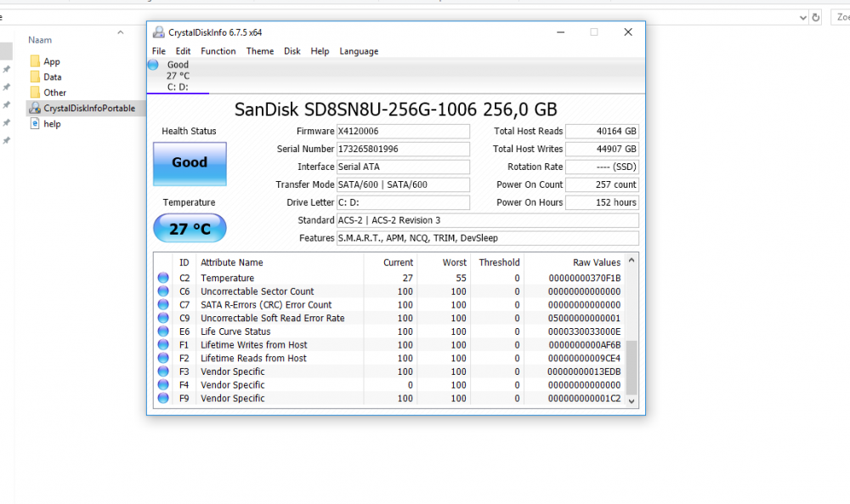Open the Function menu

click(218, 51)
